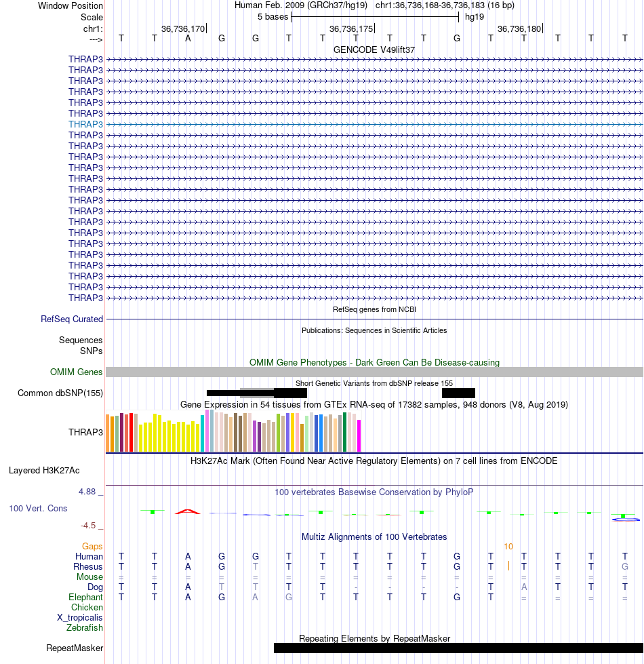This screenshot has width=644, height=664.
Task: Open the H3K27Ac Mark ENCODE track title
Action: point(374,461)
